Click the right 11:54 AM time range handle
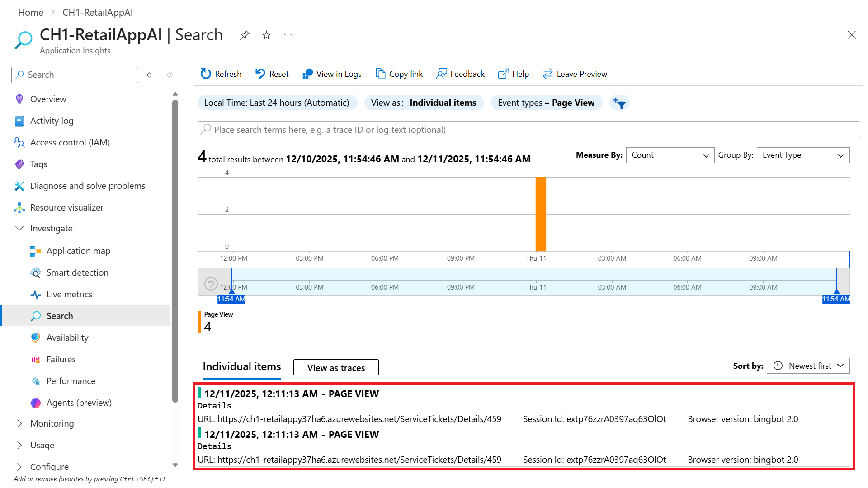 (x=836, y=299)
